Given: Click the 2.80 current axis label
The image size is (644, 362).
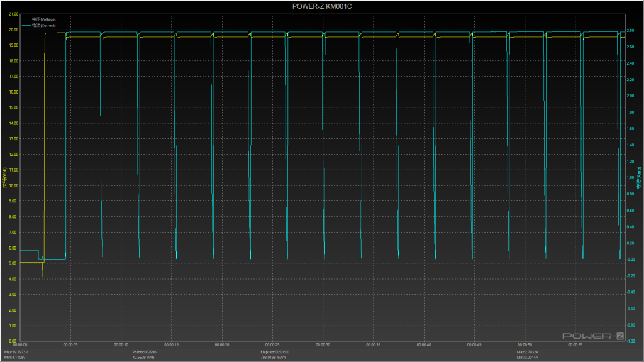Looking at the screenshot, I should tap(630, 31).
